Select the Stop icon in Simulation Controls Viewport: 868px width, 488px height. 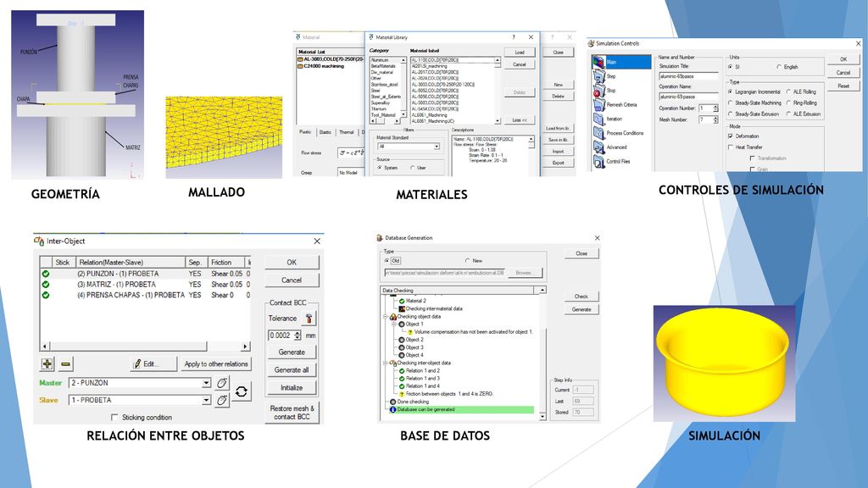(x=598, y=90)
